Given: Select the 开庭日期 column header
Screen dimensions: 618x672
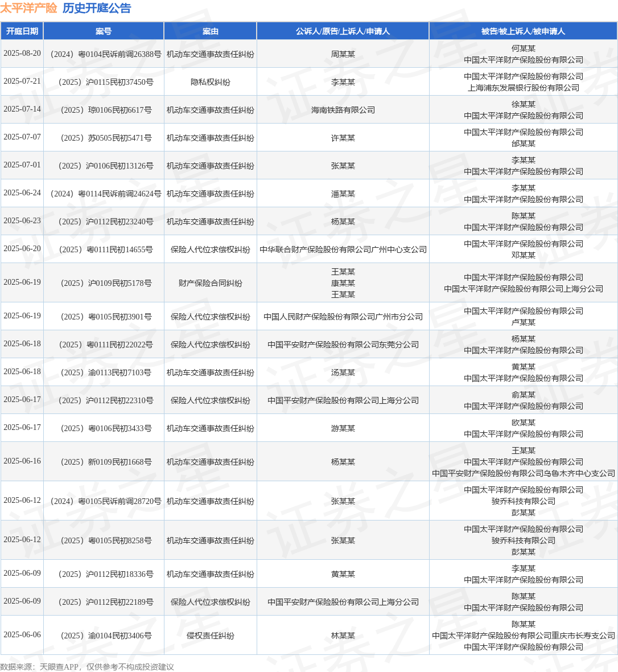Looking at the screenshot, I should (x=22, y=31).
